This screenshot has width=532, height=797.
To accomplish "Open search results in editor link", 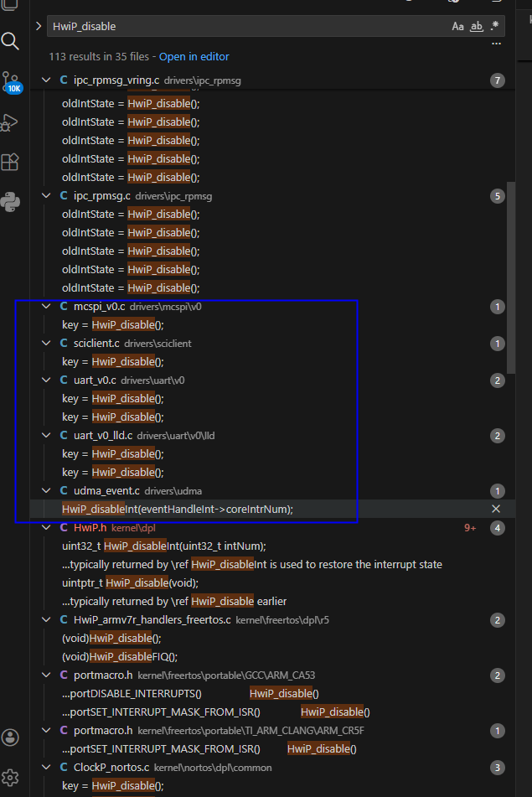I will [194, 57].
